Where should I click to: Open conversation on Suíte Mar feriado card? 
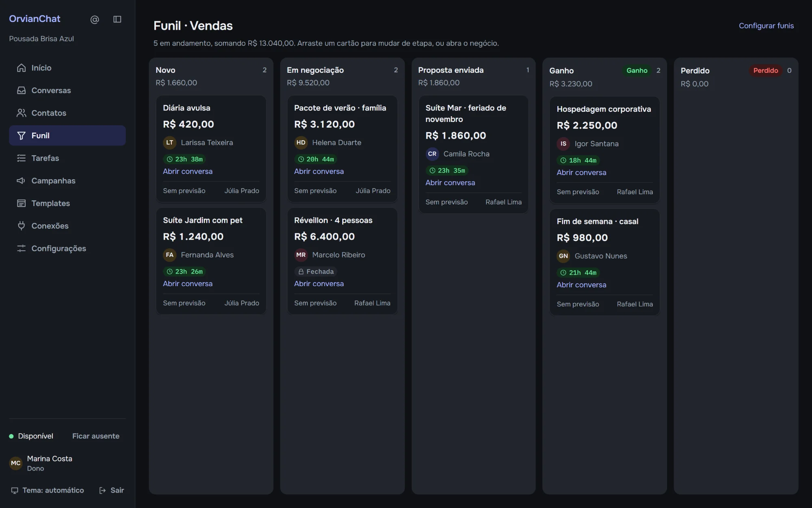point(450,183)
